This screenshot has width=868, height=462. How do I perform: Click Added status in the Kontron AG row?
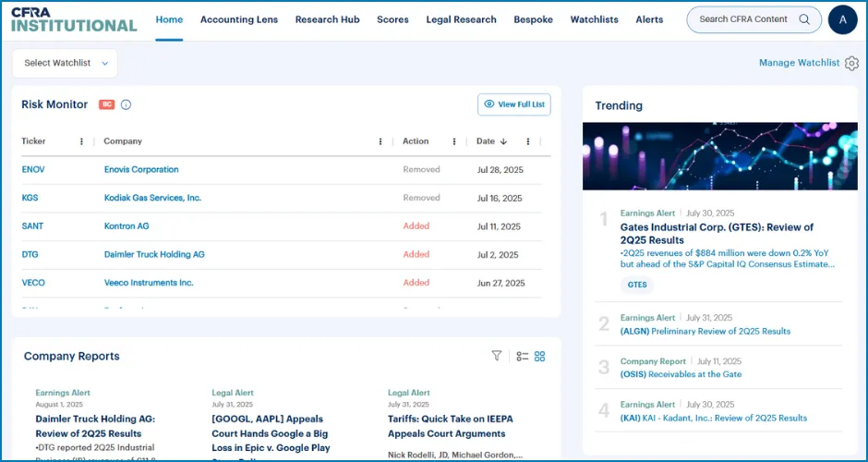tap(416, 226)
